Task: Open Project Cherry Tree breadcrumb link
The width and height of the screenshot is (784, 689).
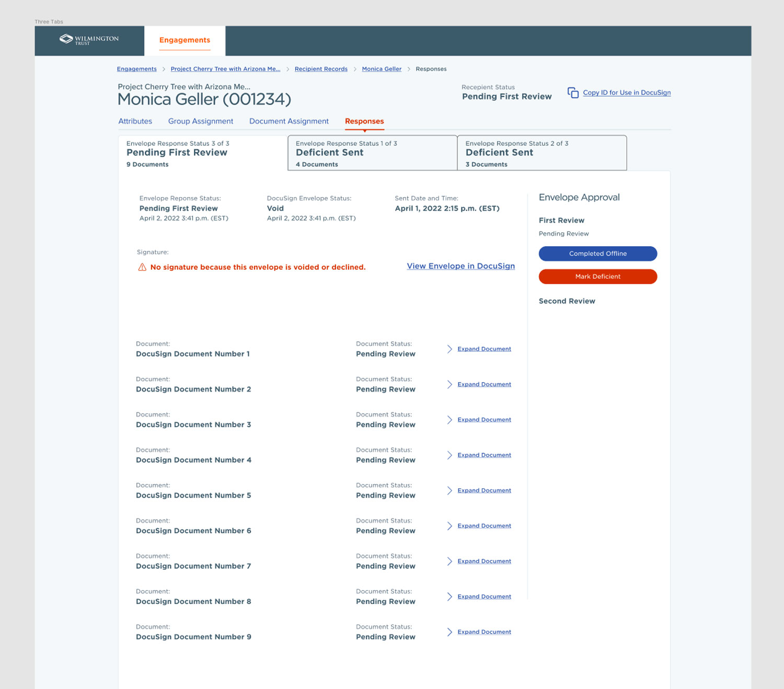Action: (x=225, y=69)
